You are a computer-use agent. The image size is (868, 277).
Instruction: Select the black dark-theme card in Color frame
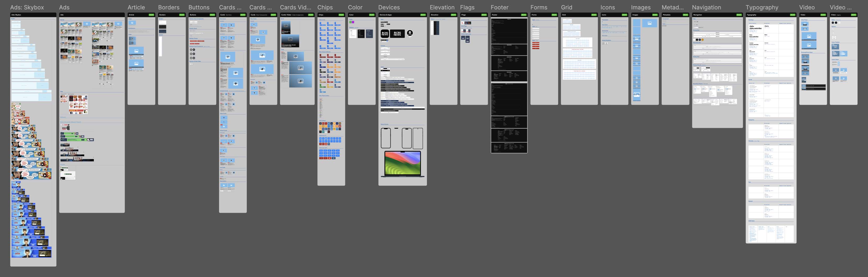(x=361, y=34)
